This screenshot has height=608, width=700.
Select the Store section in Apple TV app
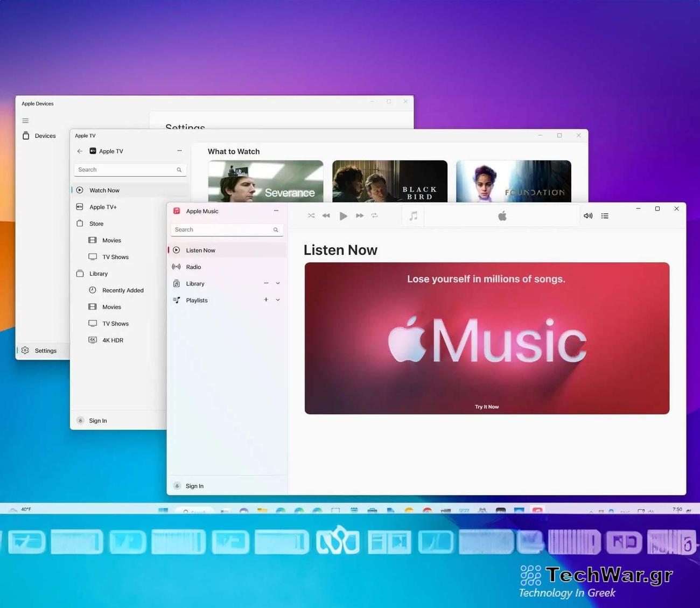96,223
